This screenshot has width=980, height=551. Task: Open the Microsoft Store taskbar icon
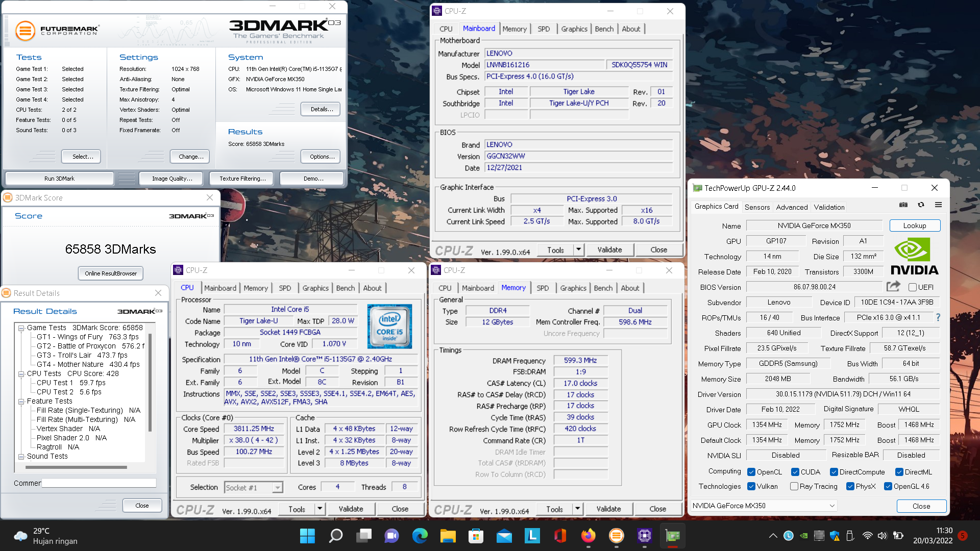476,536
